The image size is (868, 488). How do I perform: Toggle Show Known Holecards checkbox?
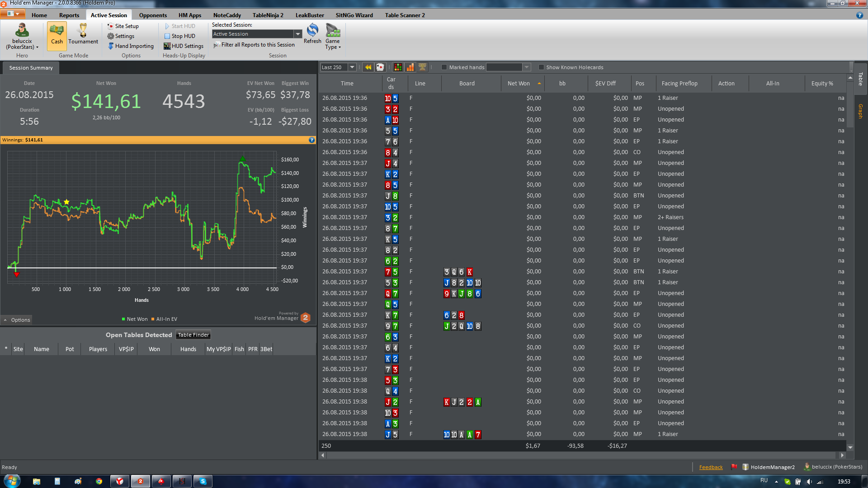541,67
